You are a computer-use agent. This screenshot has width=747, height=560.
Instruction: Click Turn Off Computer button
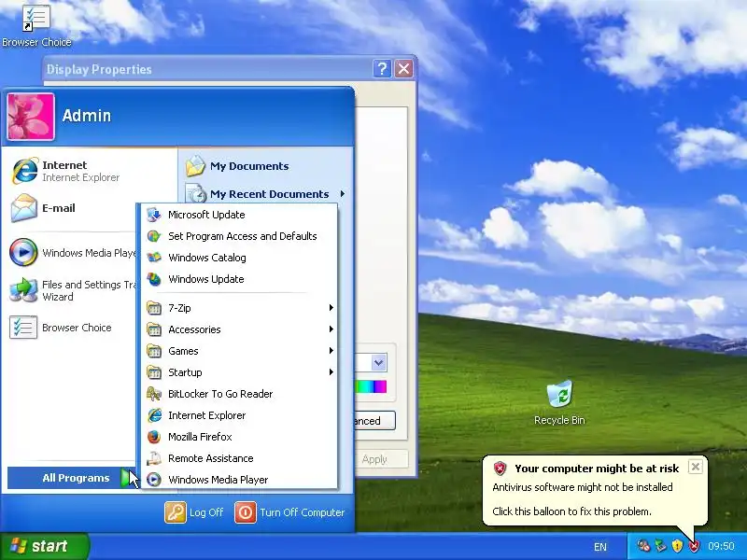coord(289,512)
